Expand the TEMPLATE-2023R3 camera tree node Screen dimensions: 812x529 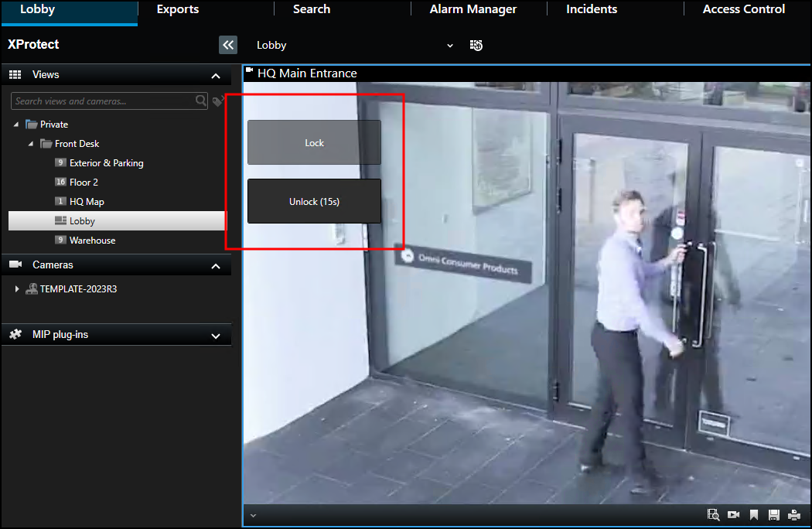[x=18, y=289]
